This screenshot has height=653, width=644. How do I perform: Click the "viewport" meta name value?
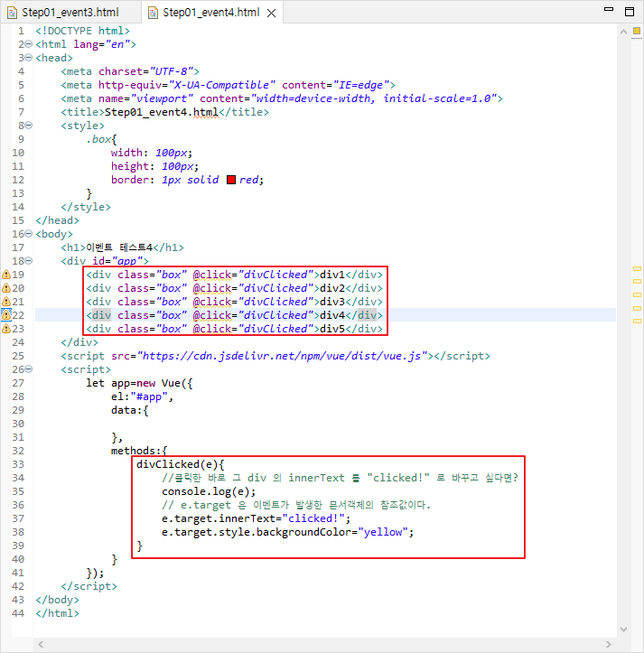pos(162,98)
